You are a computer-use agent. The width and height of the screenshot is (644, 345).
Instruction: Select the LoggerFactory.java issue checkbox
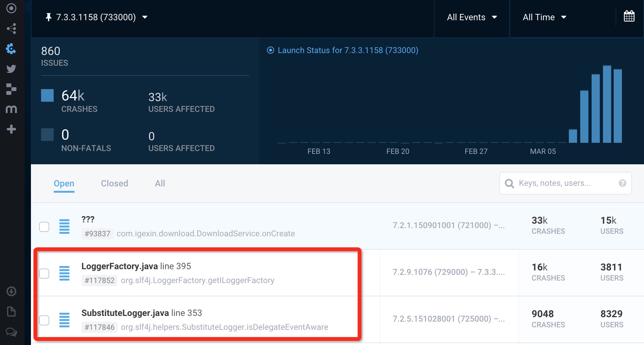point(44,273)
